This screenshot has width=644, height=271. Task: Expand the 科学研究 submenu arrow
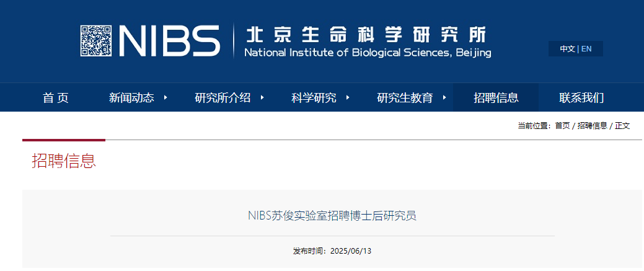[x=348, y=97]
